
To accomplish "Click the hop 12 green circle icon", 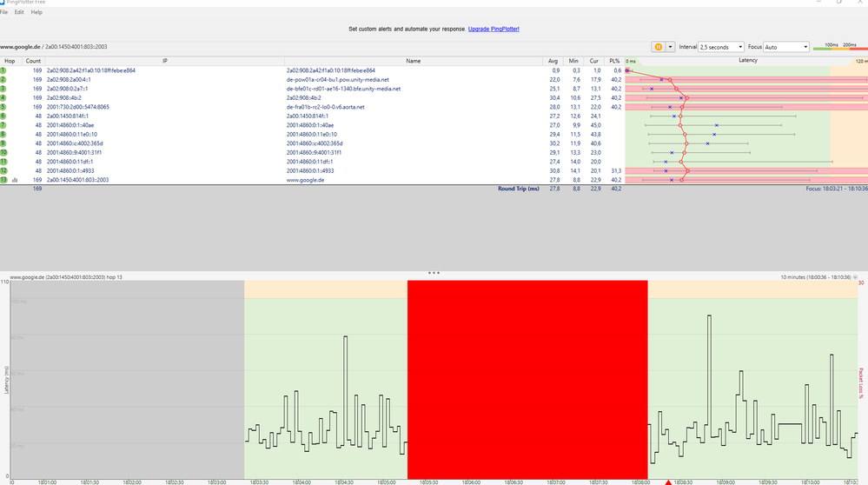I will (x=3, y=170).
